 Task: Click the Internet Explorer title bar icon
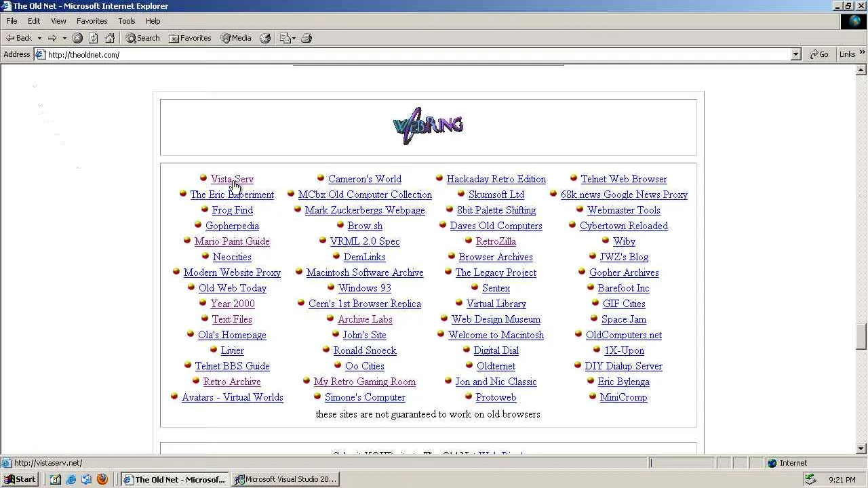pyautogui.click(x=7, y=6)
